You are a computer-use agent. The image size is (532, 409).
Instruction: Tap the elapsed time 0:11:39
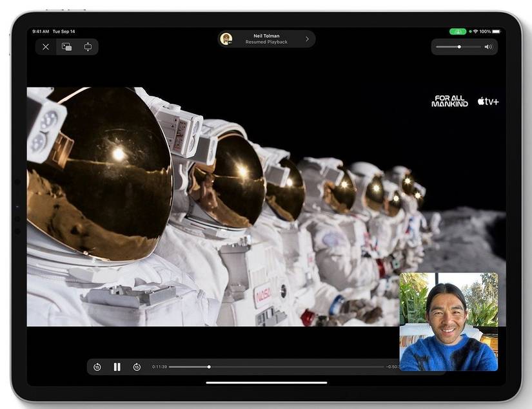(x=159, y=367)
